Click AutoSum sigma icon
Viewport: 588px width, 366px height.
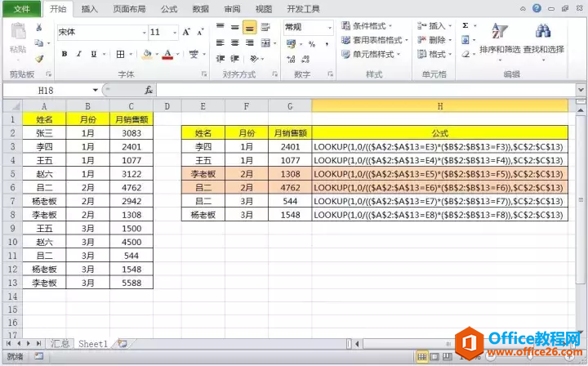(x=465, y=25)
